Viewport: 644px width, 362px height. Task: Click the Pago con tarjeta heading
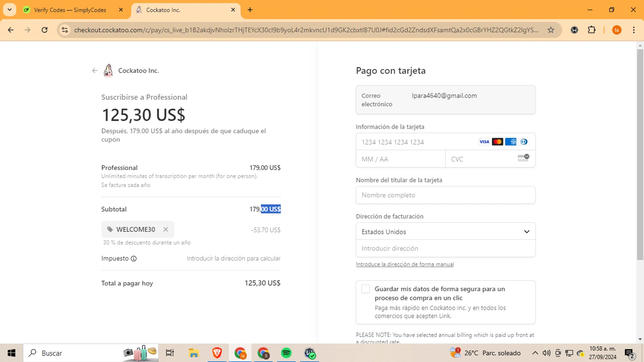point(391,71)
